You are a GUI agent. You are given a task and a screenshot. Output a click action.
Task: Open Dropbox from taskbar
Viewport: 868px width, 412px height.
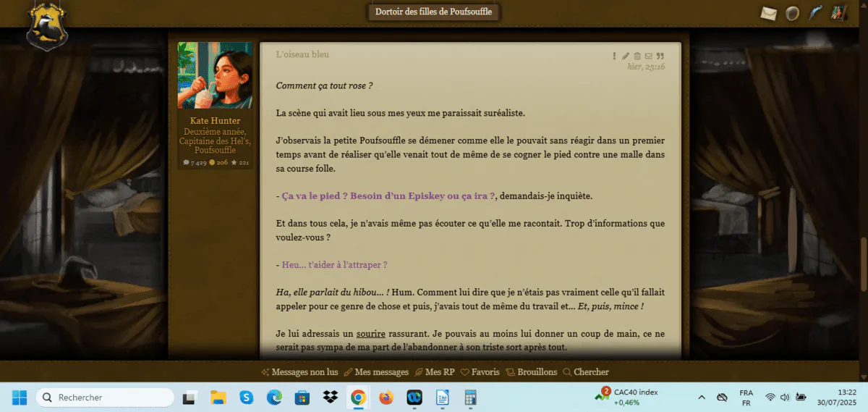331,397
